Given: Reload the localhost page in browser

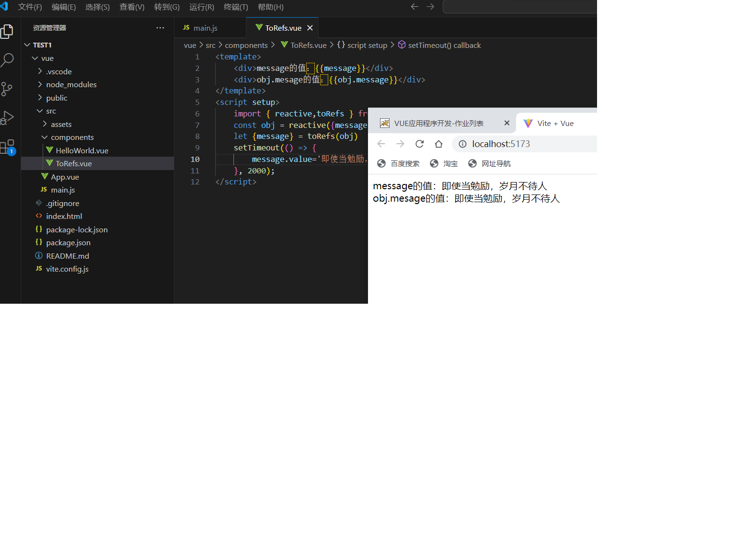Looking at the screenshot, I should pyautogui.click(x=420, y=144).
